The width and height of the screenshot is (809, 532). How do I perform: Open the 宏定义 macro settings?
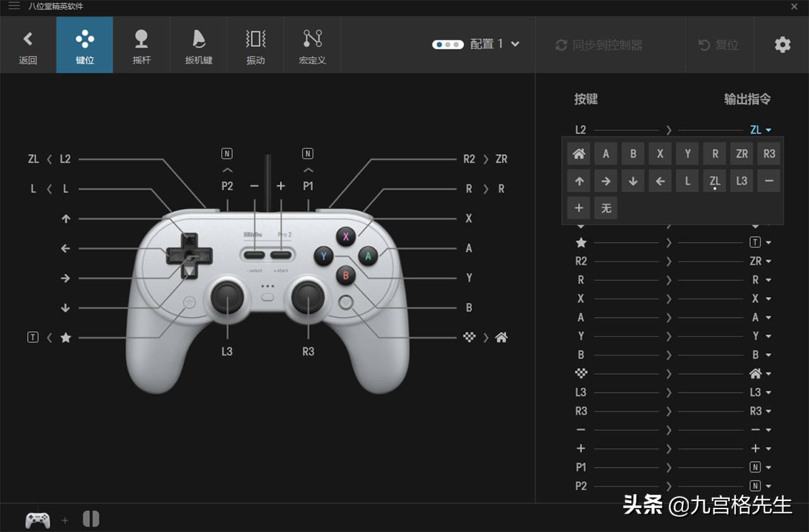[312, 44]
